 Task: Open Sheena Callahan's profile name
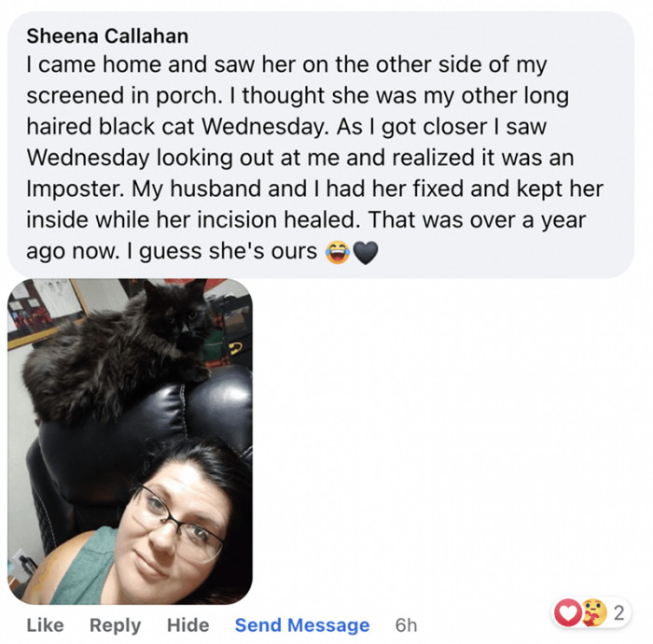[107, 35]
